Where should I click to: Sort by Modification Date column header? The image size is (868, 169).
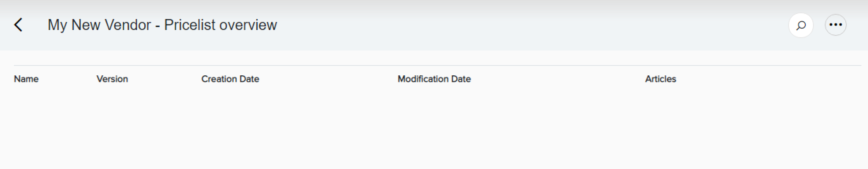click(434, 79)
